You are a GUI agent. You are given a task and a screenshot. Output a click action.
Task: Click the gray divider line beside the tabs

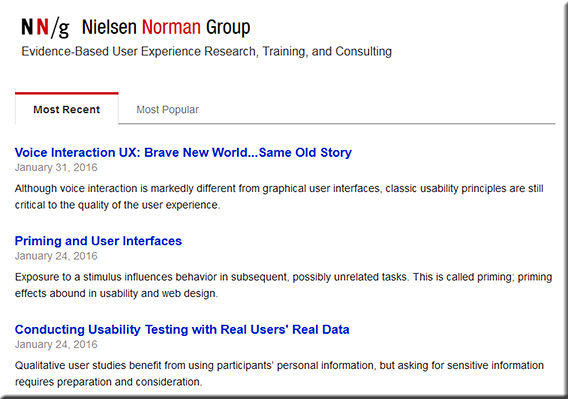pos(337,124)
